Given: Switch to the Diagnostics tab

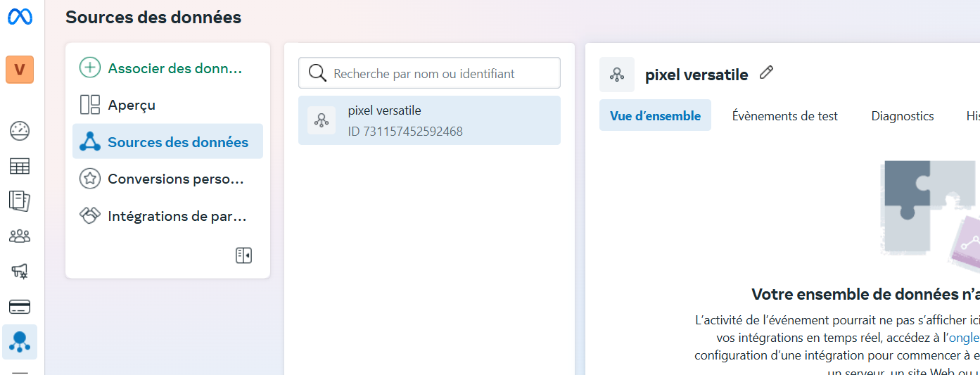Looking at the screenshot, I should [903, 116].
